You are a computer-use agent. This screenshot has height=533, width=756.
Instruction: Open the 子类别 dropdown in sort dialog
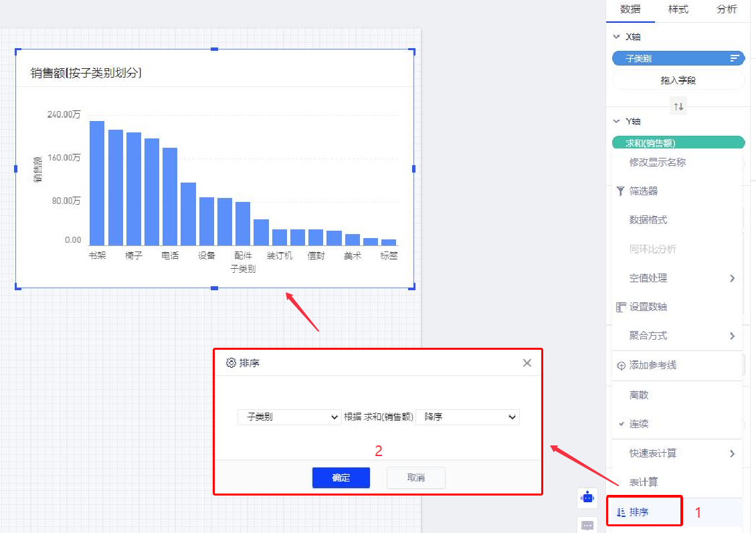tap(289, 417)
